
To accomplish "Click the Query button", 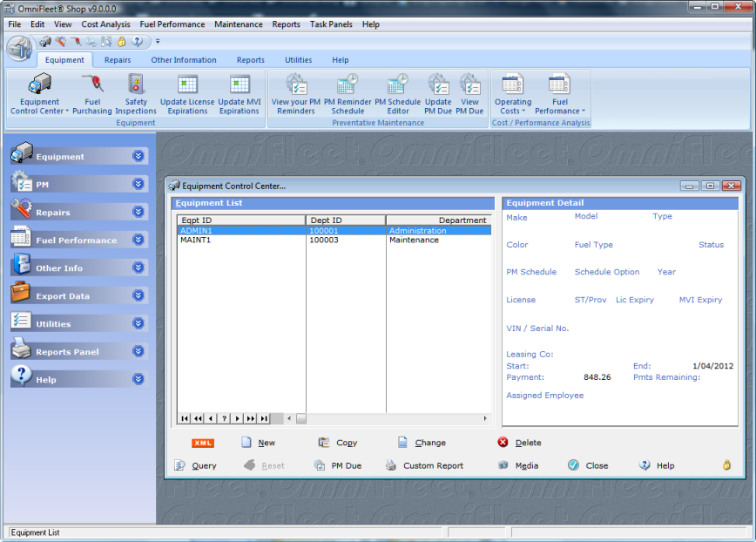I will [195, 465].
